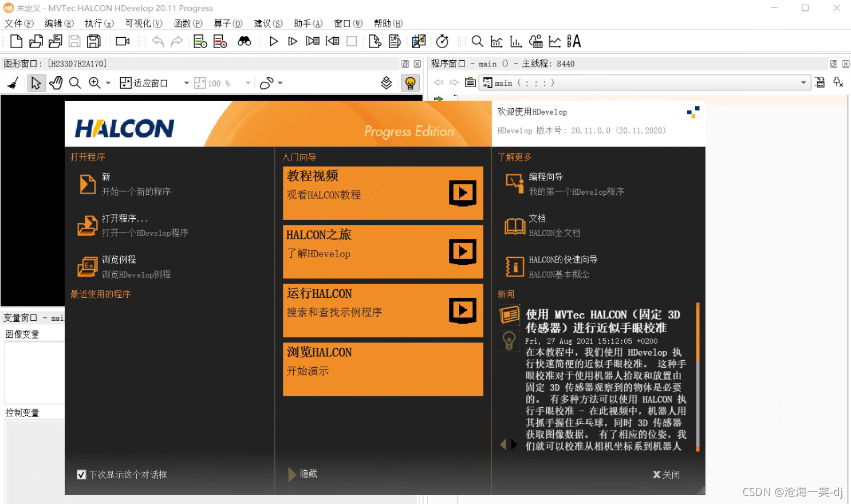Open the HALCON之旅 tile
Image resolution: width=851 pixels, height=504 pixels.
pyautogui.click(x=383, y=251)
